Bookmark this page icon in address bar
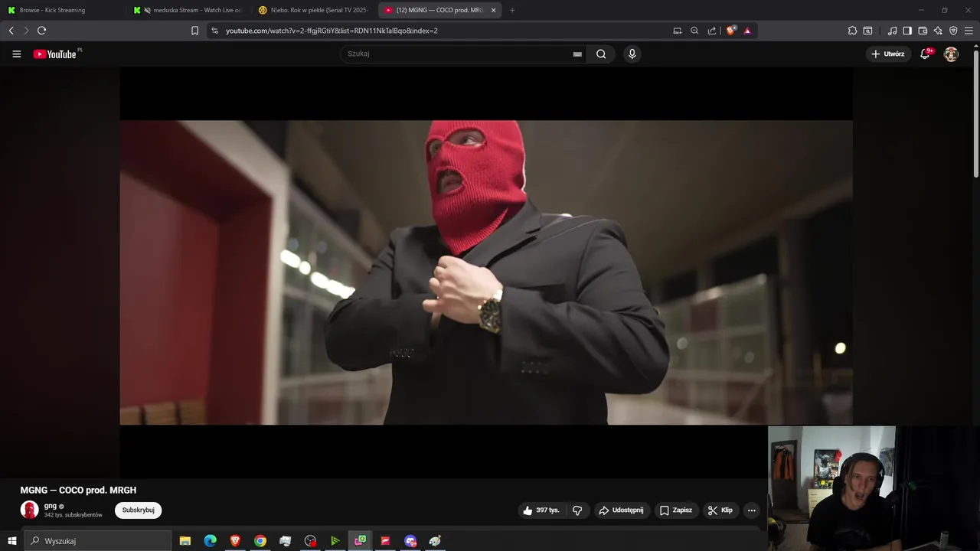 pyautogui.click(x=194, y=31)
